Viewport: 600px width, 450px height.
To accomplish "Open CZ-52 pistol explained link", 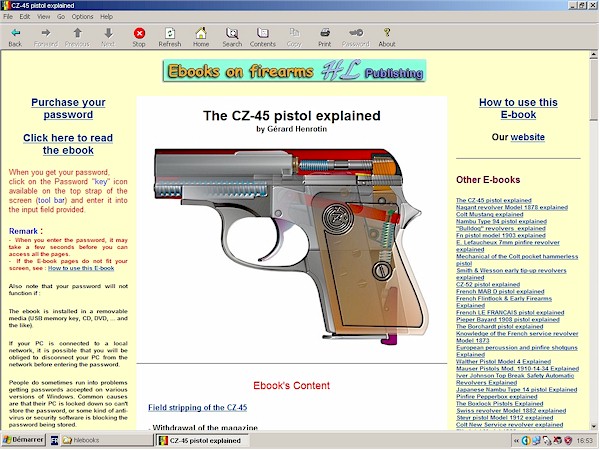I will [488, 284].
